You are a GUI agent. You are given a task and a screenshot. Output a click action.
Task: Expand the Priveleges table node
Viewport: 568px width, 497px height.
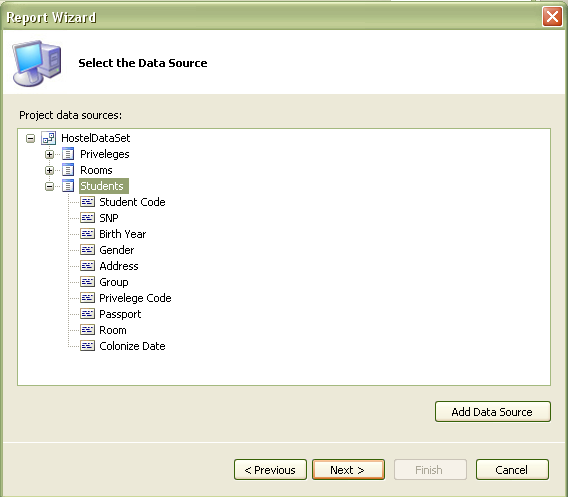click(x=49, y=154)
